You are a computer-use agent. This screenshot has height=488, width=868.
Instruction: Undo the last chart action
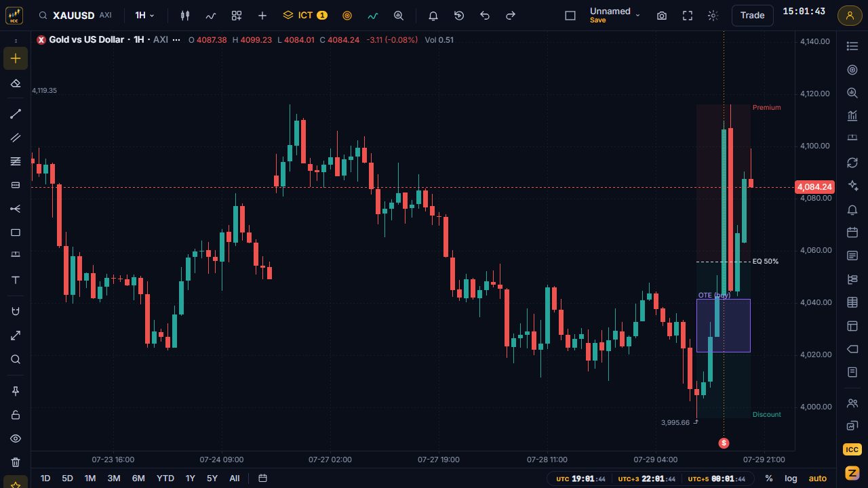[x=485, y=16]
